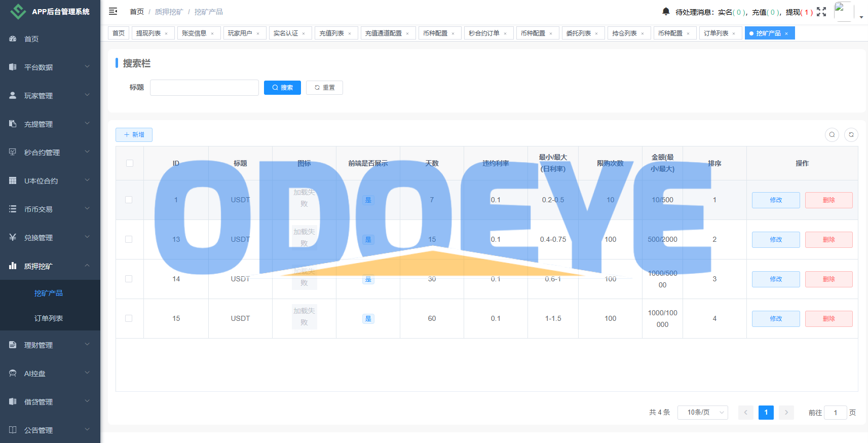Click 修改 for the ID 15 row
Screen dimensions: 868x443
[776, 319]
